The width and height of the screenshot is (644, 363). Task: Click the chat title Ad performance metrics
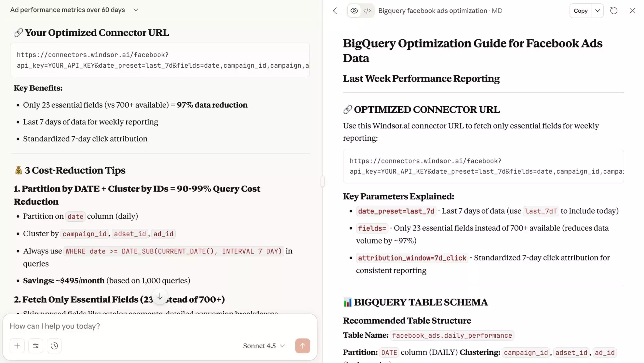pyautogui.click(x=68, y=10)
